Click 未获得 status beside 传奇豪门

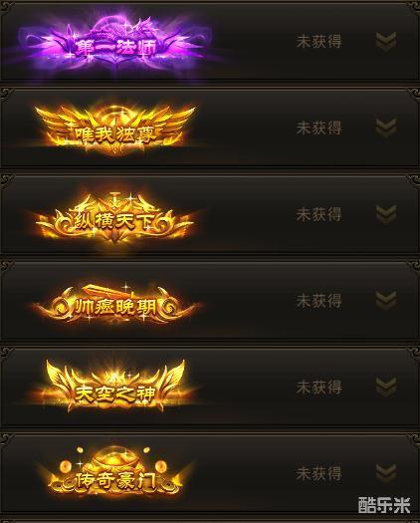point(319,473)
